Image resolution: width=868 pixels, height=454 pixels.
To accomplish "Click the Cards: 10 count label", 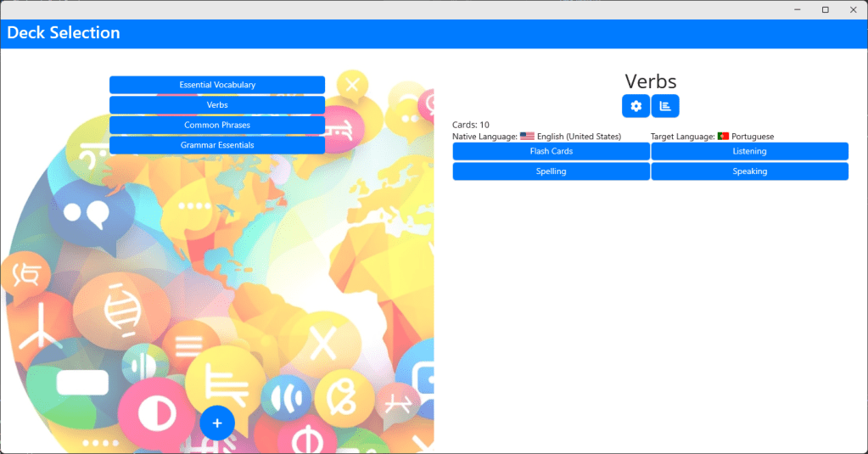I will click(471, 125).
